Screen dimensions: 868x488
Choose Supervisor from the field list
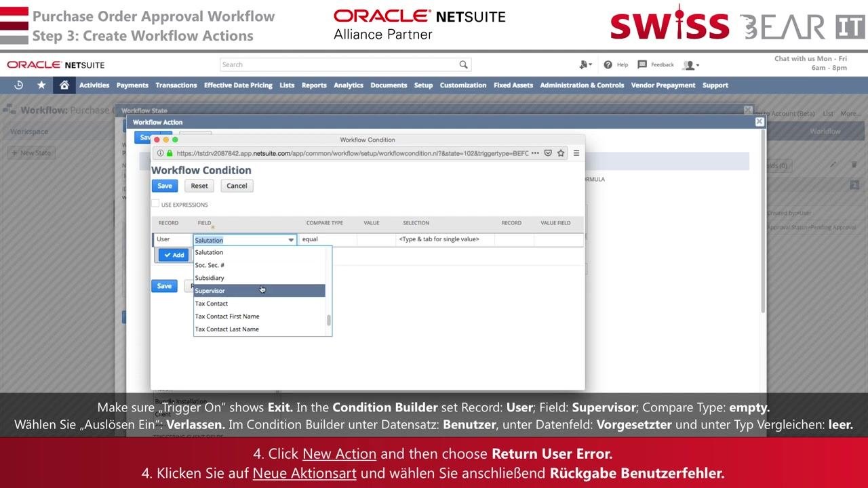[260, 291]
